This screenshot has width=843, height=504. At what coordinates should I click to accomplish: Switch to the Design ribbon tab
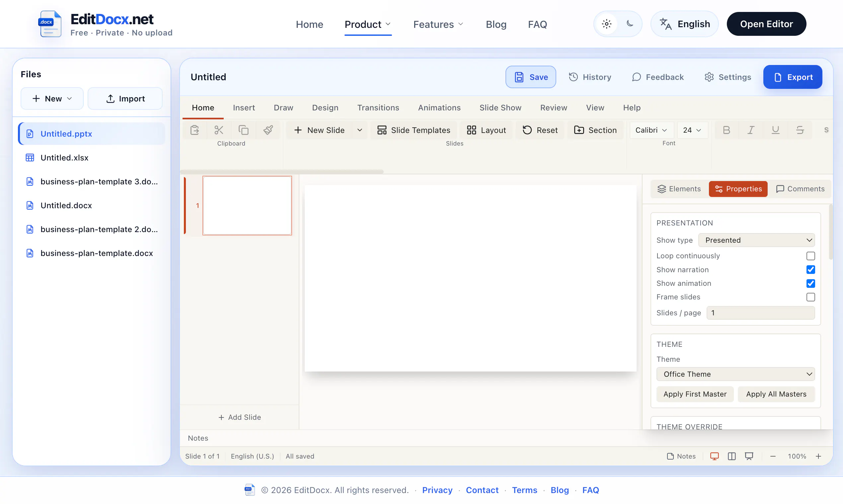pyautogui.click(x=325, y=108)
